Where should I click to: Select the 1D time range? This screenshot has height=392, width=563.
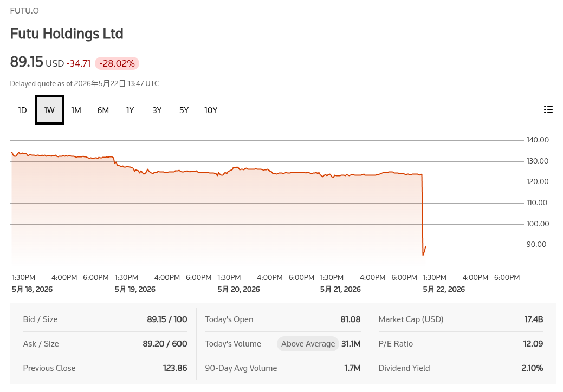coord(22,110)
